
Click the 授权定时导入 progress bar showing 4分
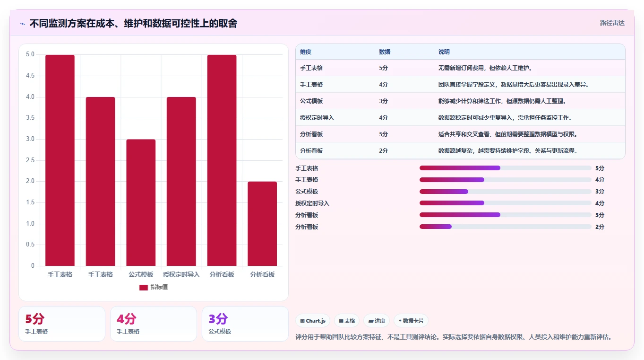(x=506, y=203)
